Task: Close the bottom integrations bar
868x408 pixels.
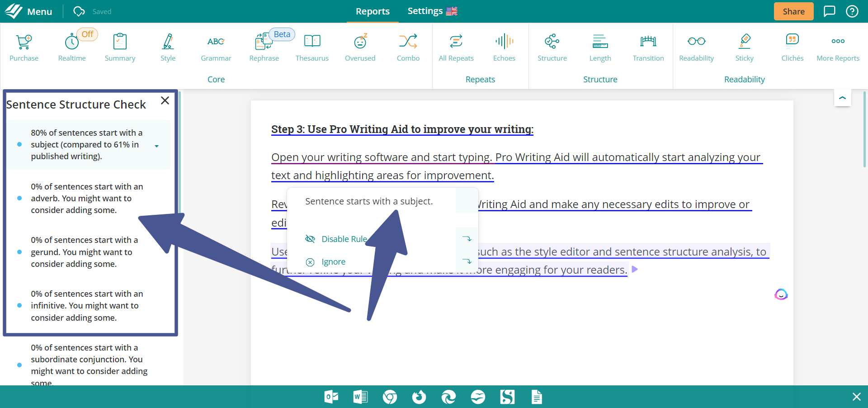Action: click(x=856, y=397)
